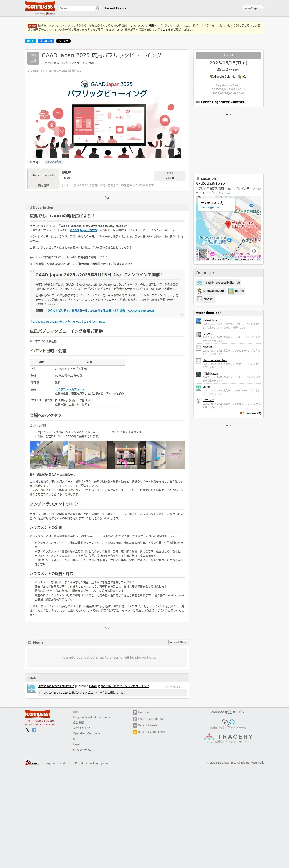The image size is (289, 868).
Task: Post the event to X
Action: point(63,41)
